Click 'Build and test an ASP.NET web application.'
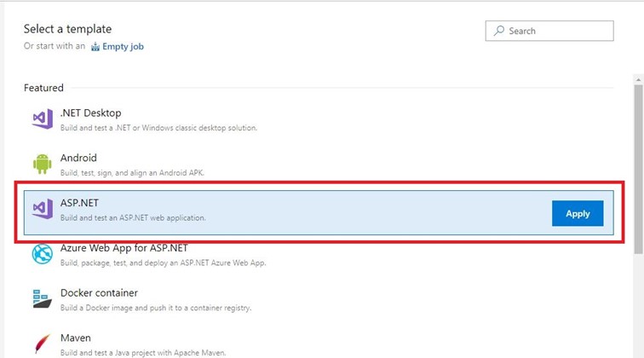Screen dimensions: 644x358 pos(133,218)
